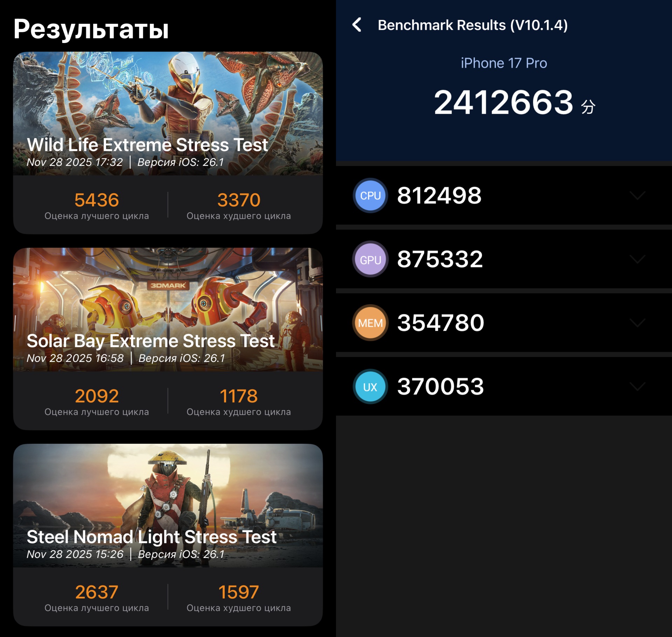Open the Steel Nomad Light Stress Test thumbnail
This screenshot has height=637, width=672.
tap(168, 497)
